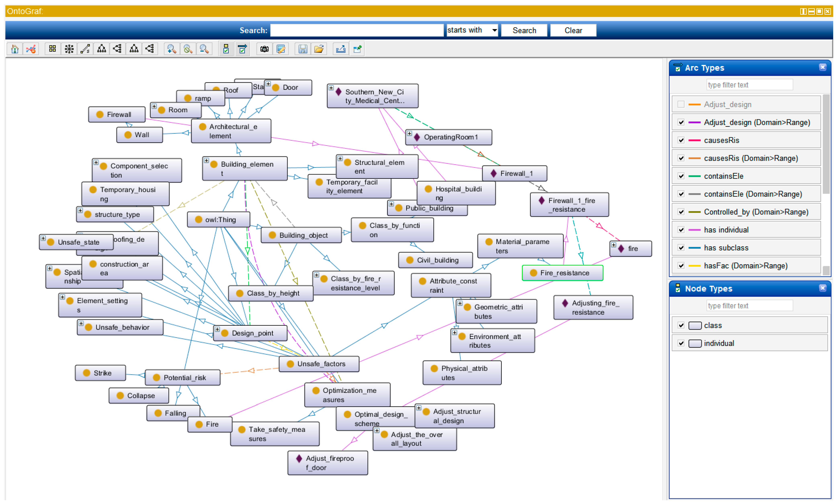The width and height of the screenshot is (836, 504).
Task: Uncheck the has subclass arc checkbox
Action: click(681, 248)
